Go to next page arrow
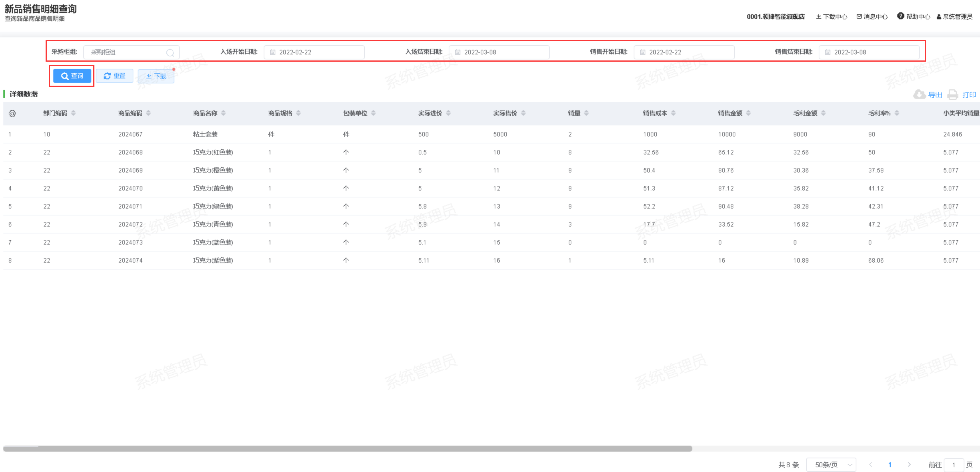This screenshot has width=980, height=472. tap(909, 465)
